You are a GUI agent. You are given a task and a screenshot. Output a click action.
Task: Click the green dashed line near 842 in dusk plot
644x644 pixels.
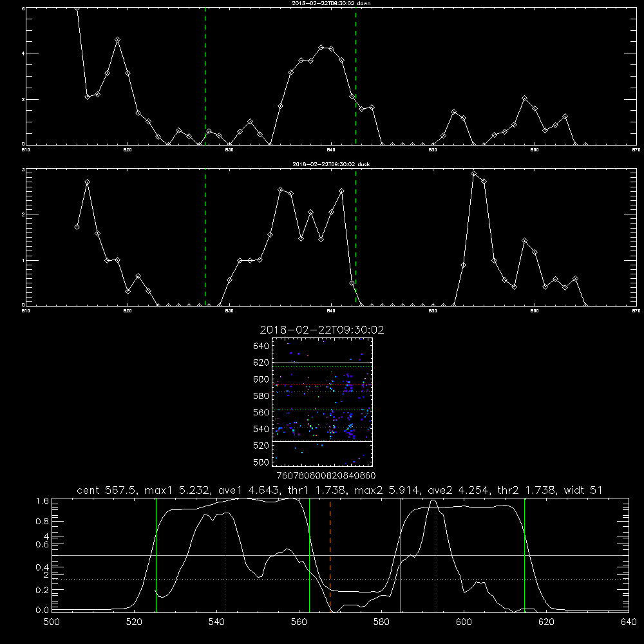pyautogui.click(x=355, y=238)
